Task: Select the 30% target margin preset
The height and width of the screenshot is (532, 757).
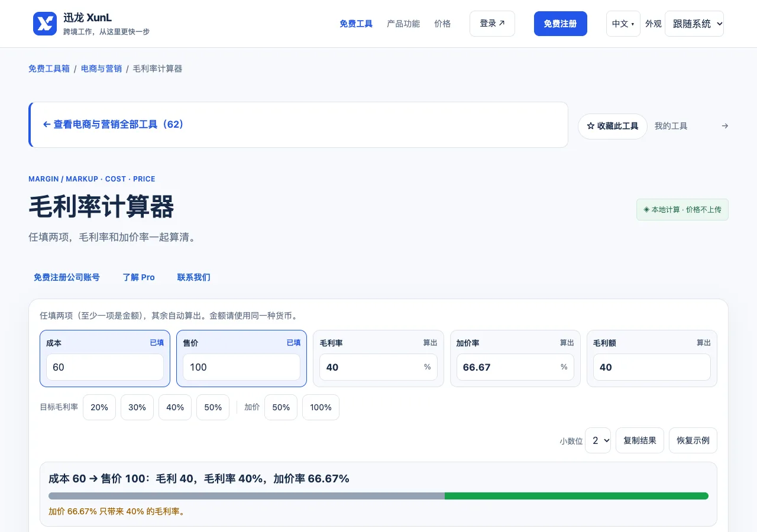Action: click(137, 407)
